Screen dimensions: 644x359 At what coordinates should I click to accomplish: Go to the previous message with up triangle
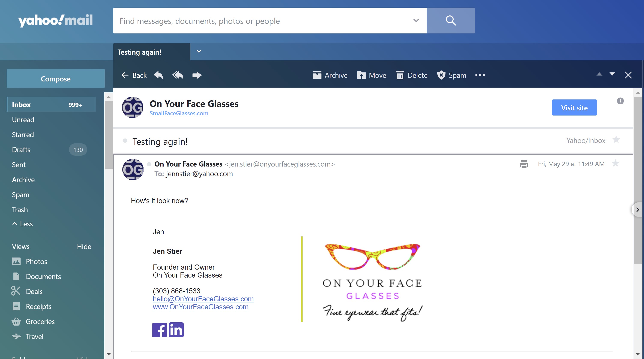599,74
